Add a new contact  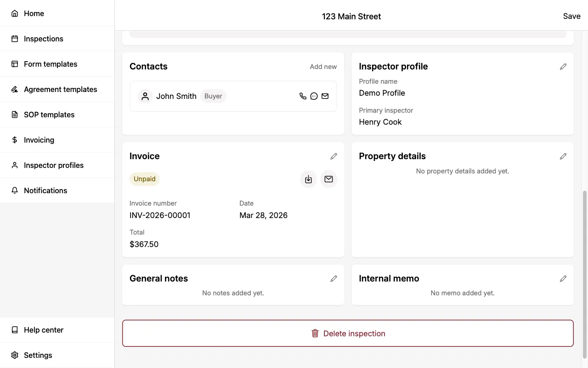[323, 67]
